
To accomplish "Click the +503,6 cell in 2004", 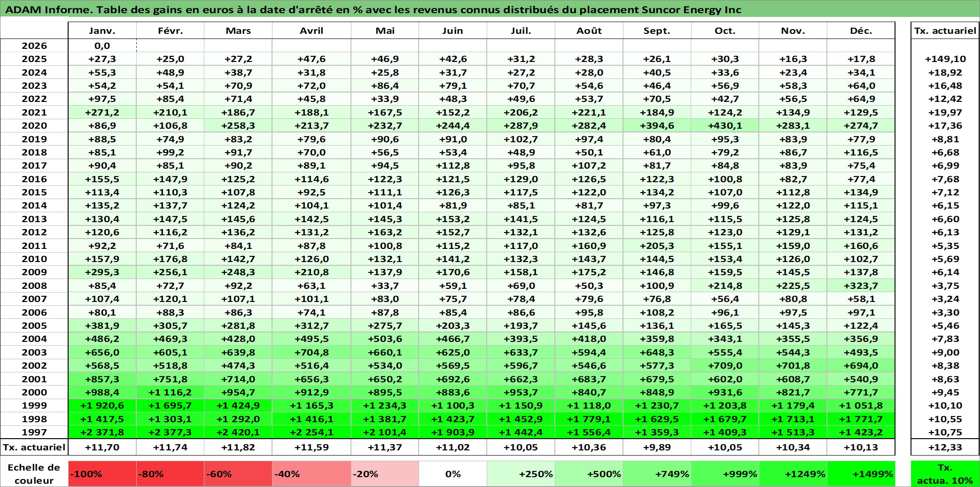I will tap(385, 339).
